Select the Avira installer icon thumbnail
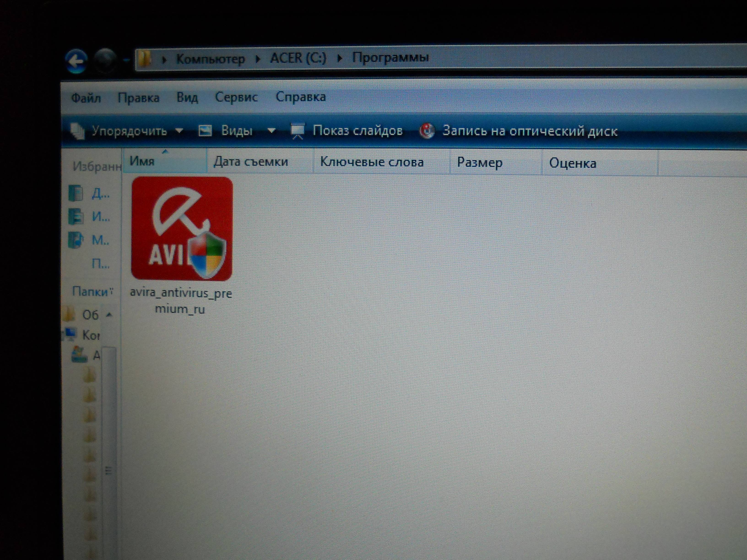 [182, 229]
